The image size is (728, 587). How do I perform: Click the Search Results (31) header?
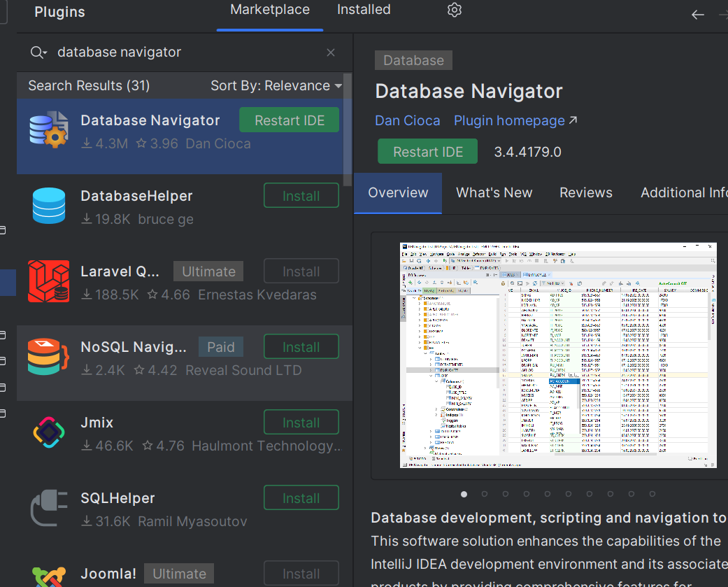tap(89, 85)
